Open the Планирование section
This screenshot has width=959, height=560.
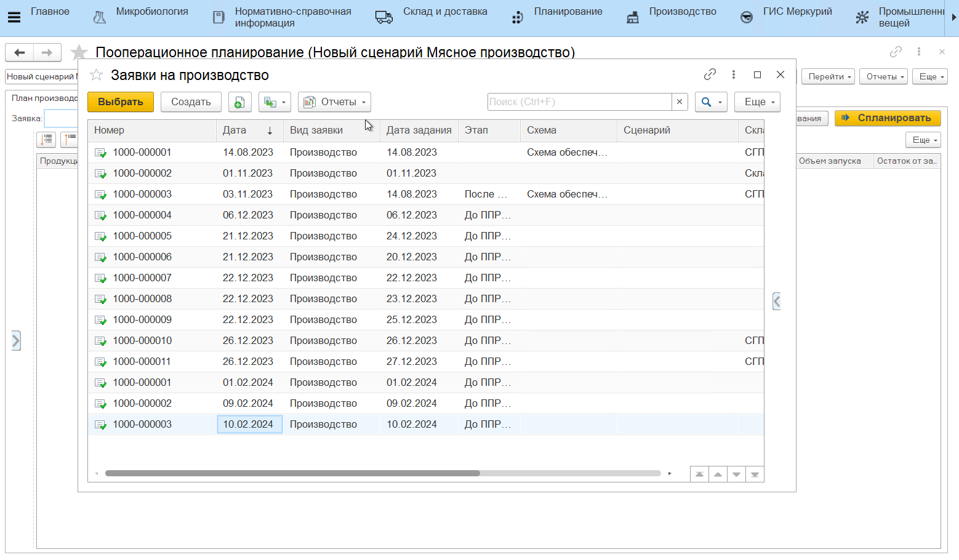[x=568, y=12]
